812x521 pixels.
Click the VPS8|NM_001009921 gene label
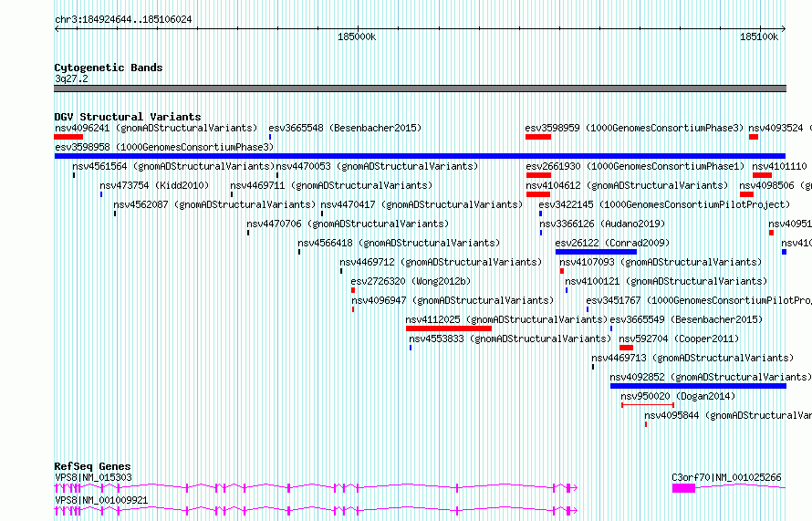101,500
